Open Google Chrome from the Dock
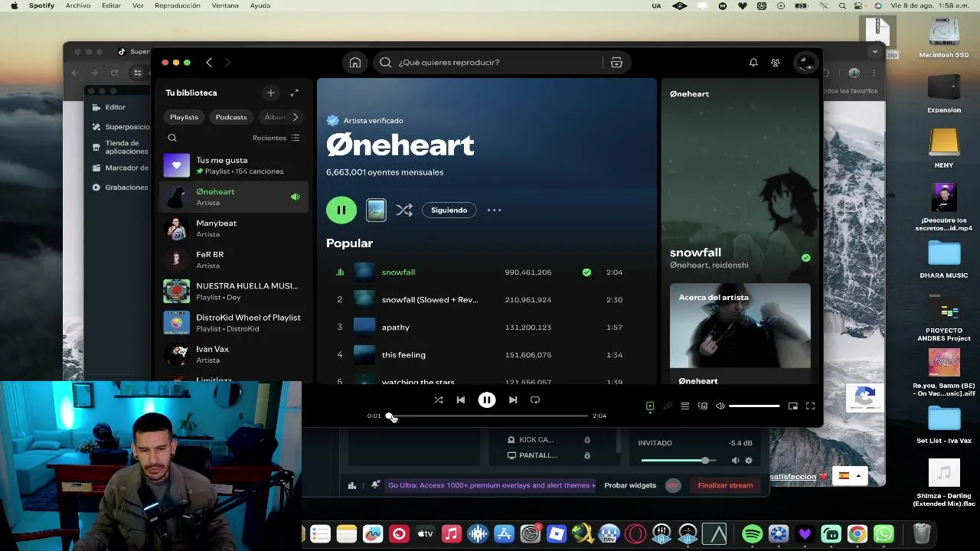This screenshot has height=551, width=980. (x=857, y=533)
